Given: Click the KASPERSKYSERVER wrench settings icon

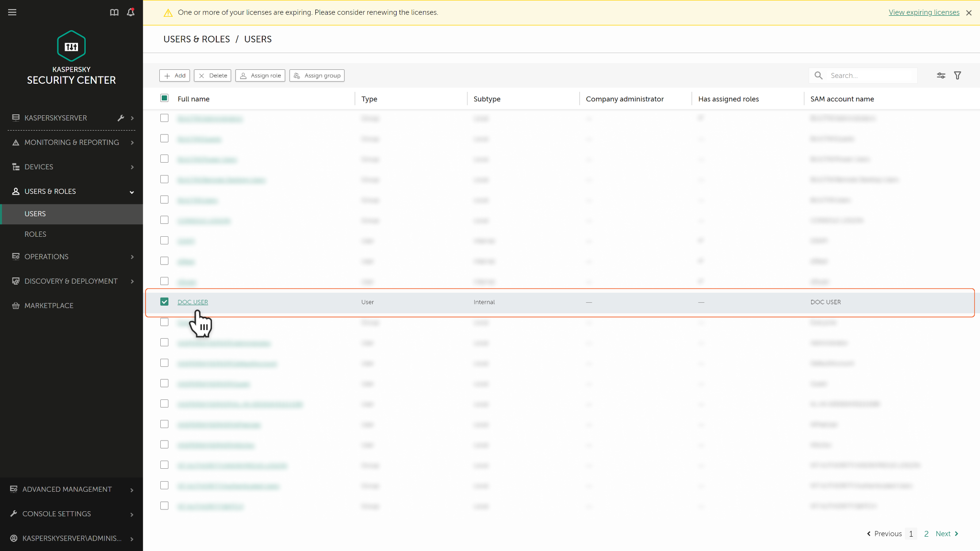Looking at the screenshot, I should pyautogui.click(x=121, y=118).
